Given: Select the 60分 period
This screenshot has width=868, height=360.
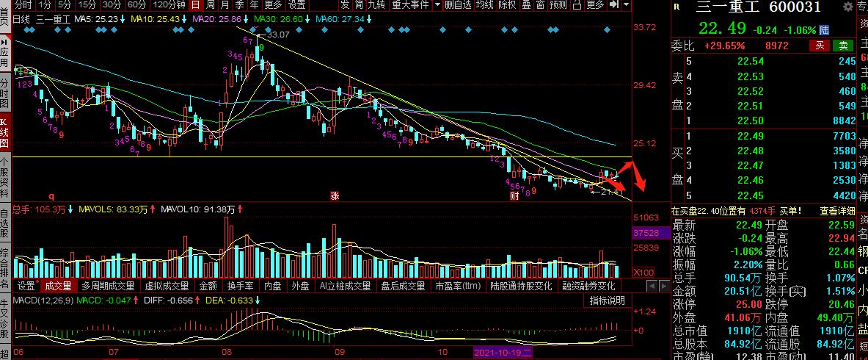Looking at the screenshot, I should click(x=136, y=5).
